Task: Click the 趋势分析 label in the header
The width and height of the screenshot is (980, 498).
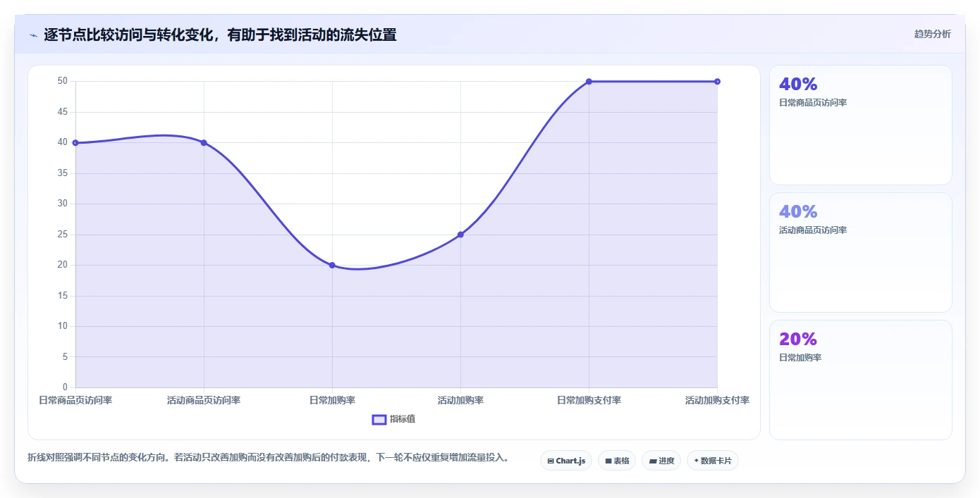Action: tap(932, 34)
